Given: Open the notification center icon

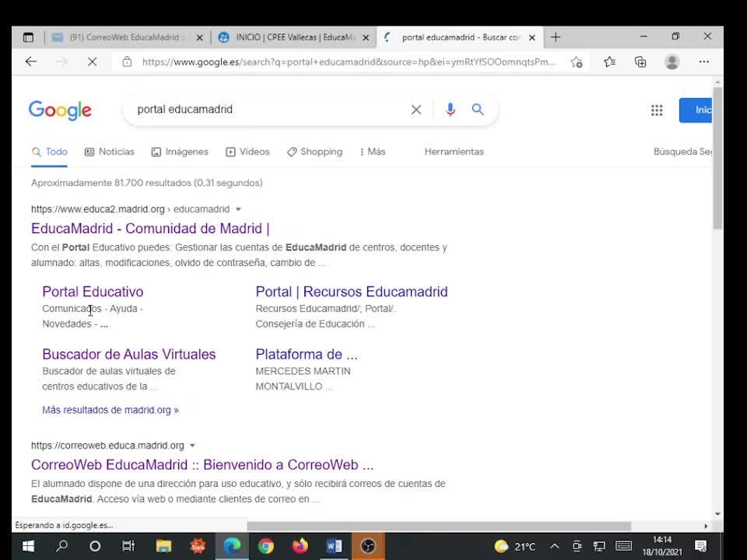Looking at the screenshot, I should [x=700, y=546].
